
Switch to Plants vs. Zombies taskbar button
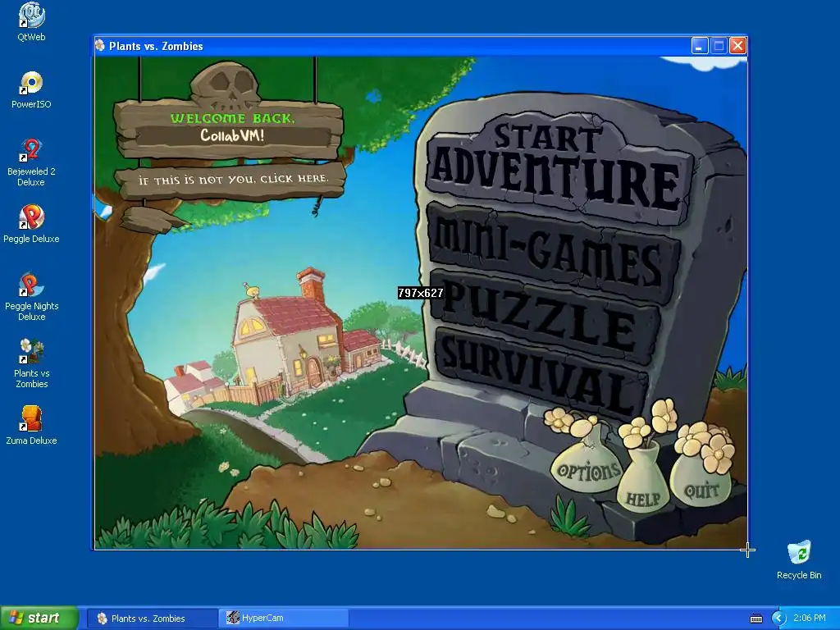152,619
